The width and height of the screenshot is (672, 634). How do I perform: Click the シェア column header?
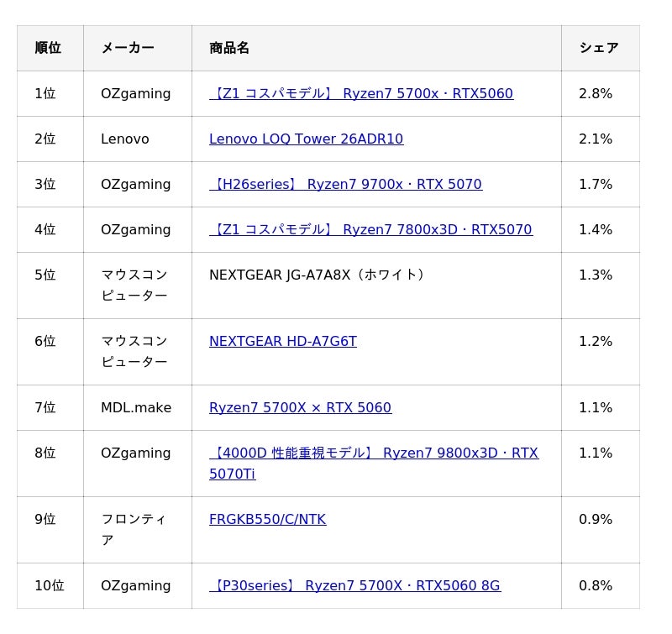[x=598, y=49]
